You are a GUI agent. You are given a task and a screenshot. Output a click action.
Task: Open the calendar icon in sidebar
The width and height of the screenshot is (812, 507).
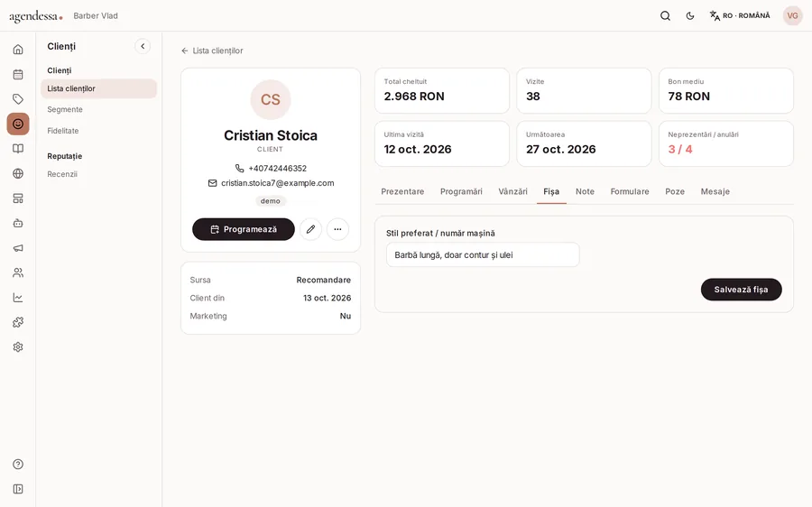click(18, 74)
